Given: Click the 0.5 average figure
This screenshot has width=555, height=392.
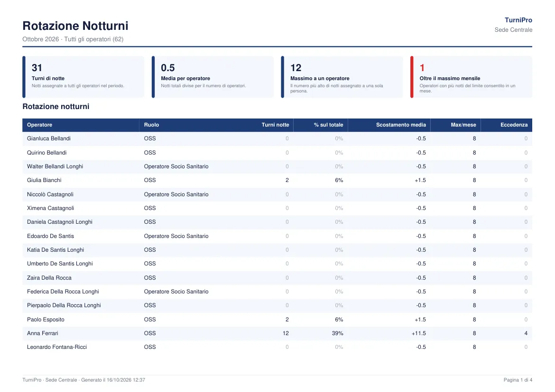Looking at the screenshot, I should click(168, 68).
